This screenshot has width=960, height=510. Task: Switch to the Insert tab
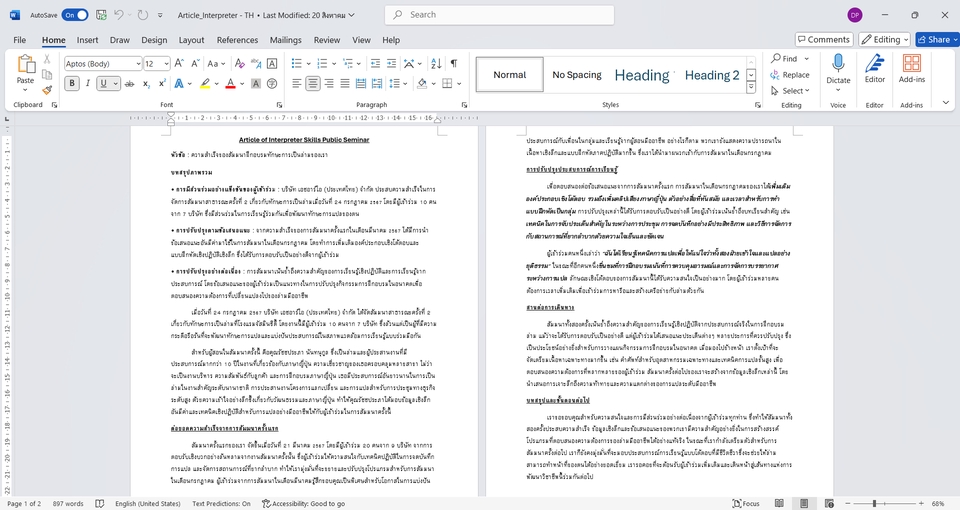[87, 40]
